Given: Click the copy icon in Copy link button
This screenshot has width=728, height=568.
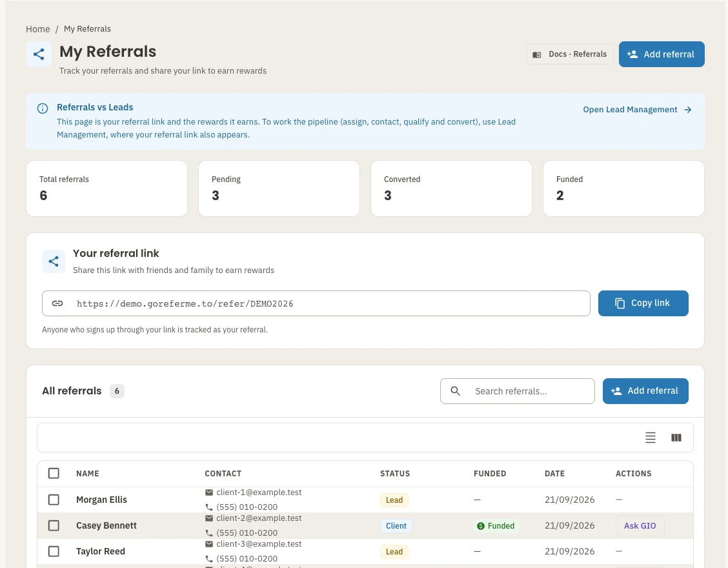Looking at the screenshot, I should coord(620,303).
